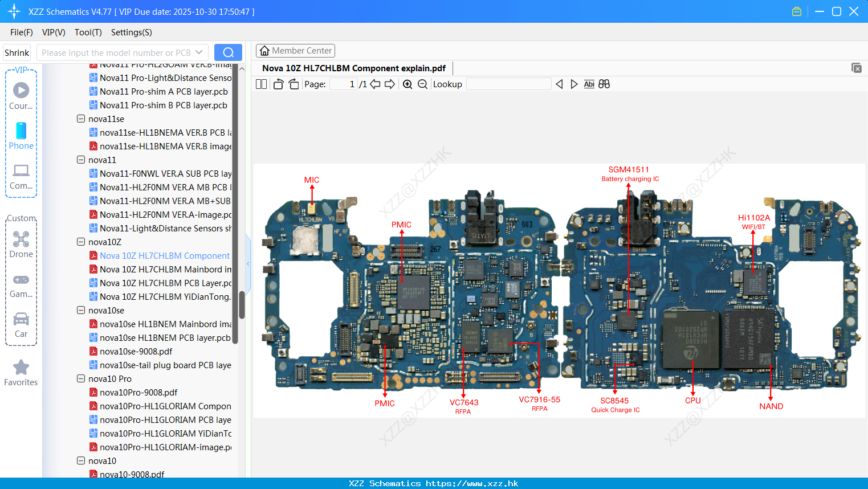This screenshot has width=868, height=489.
Task: Click the tree scroll up arrow
Action: click(x=242, y=68)
